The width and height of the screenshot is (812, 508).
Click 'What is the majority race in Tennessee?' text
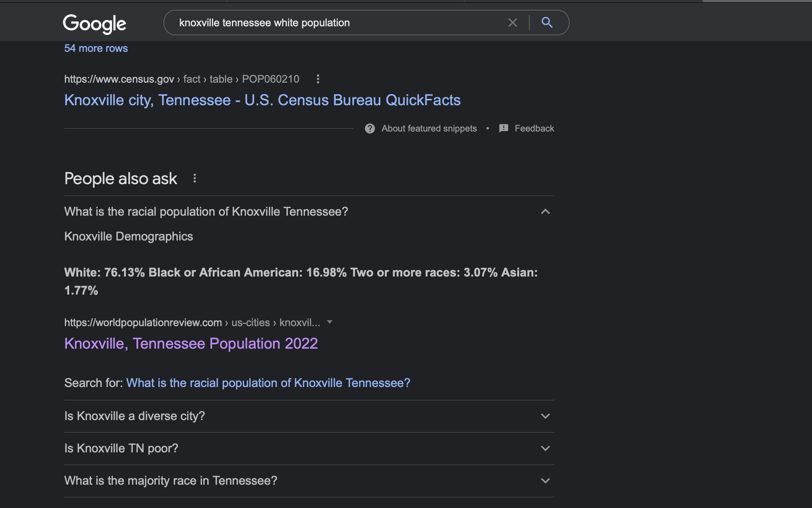171,481
